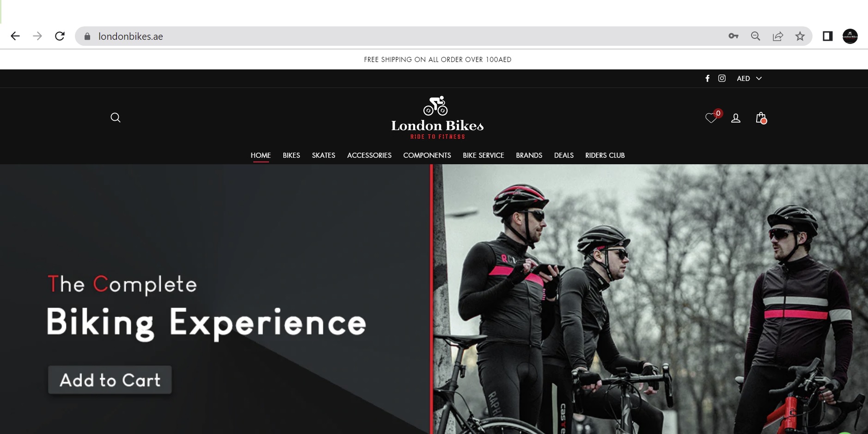
Task: Visit the Instagram page icon
Action: point(722,78)
